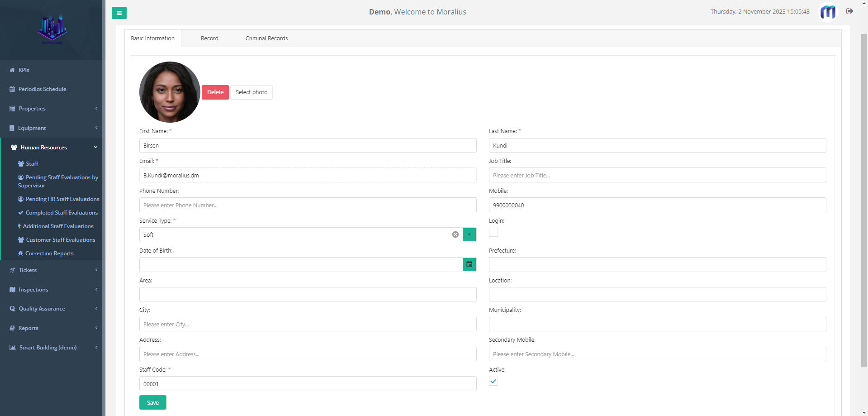Click the building logo in the sidebar
This screenshot has width=868, height=416.
52,29
